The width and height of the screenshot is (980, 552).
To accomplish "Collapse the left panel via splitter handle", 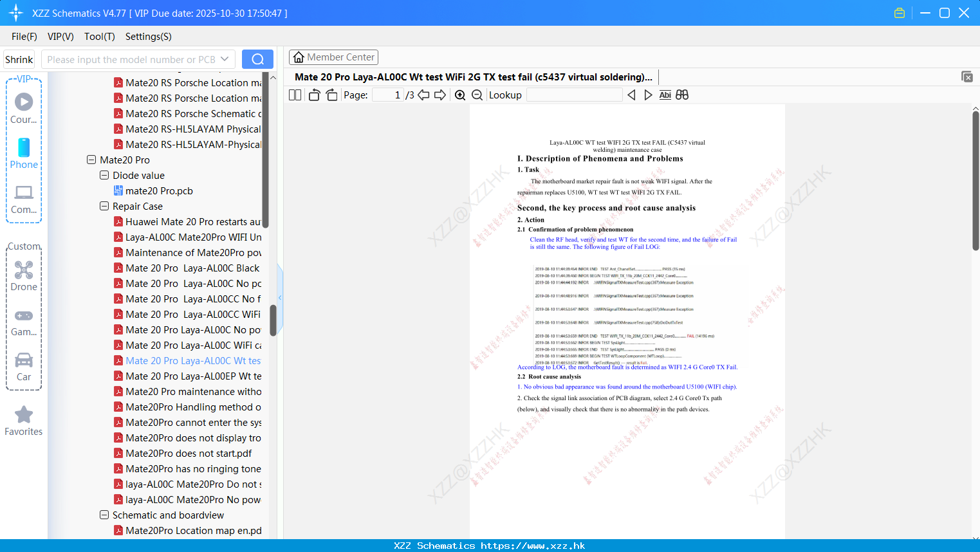I will point(280,297).
